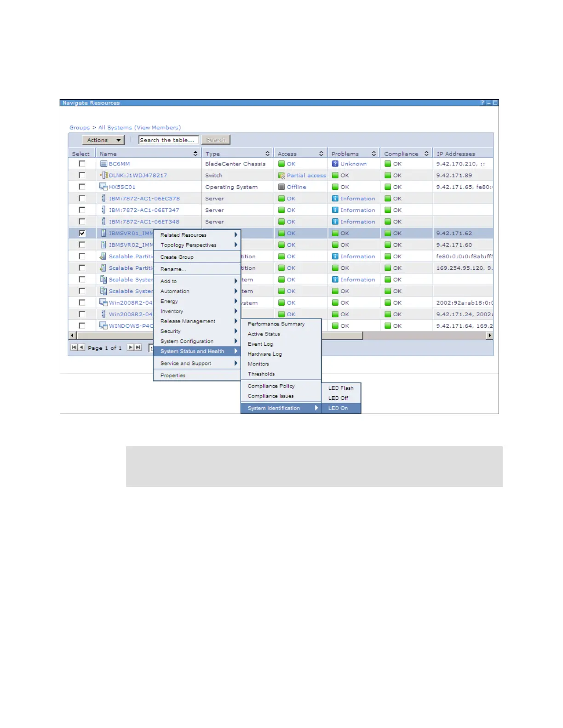Check the DLNK:J1WDJ478217 row checkbox
Screen dimensions: 563x728
click(82, 175)
